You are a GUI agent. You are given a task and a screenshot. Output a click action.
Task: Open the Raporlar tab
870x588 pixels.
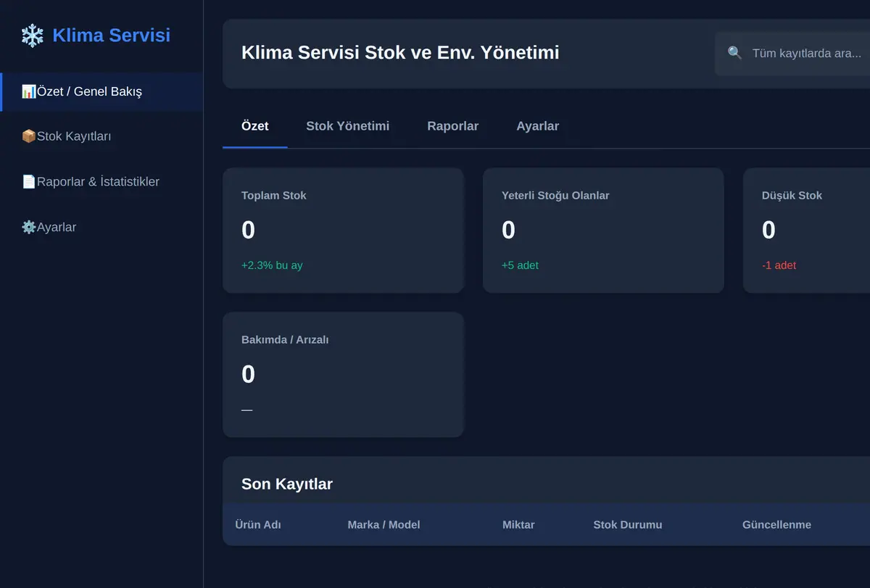[x=453, y=126]
